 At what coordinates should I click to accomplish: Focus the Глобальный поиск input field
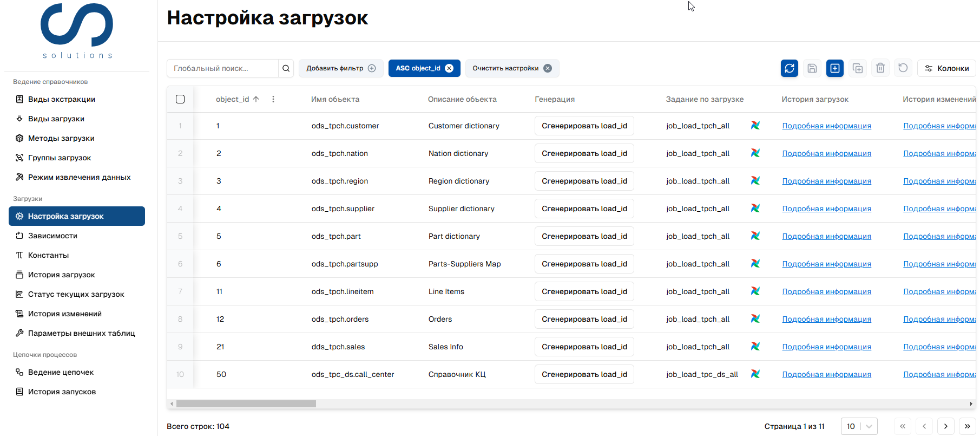tap(222, 68)
